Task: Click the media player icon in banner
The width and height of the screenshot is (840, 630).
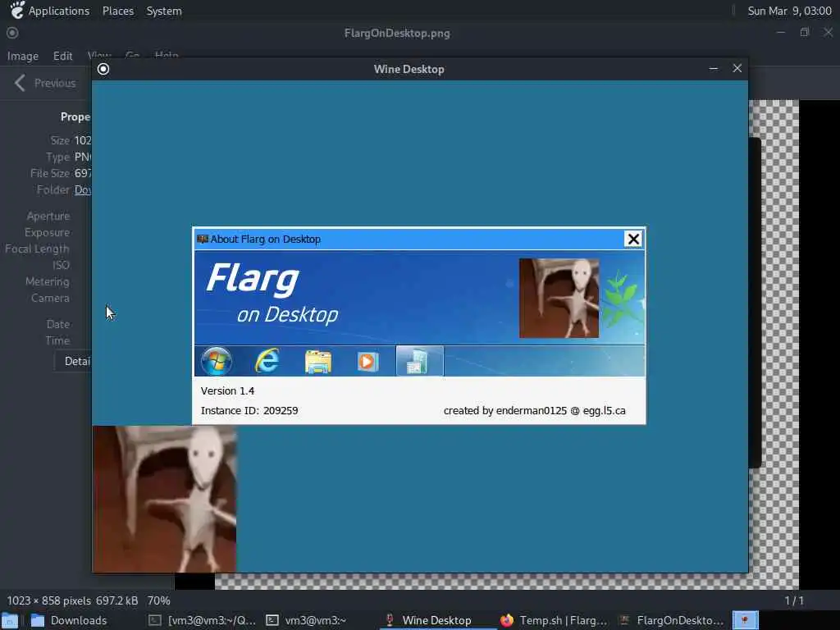Action: [x=367, y=362]
